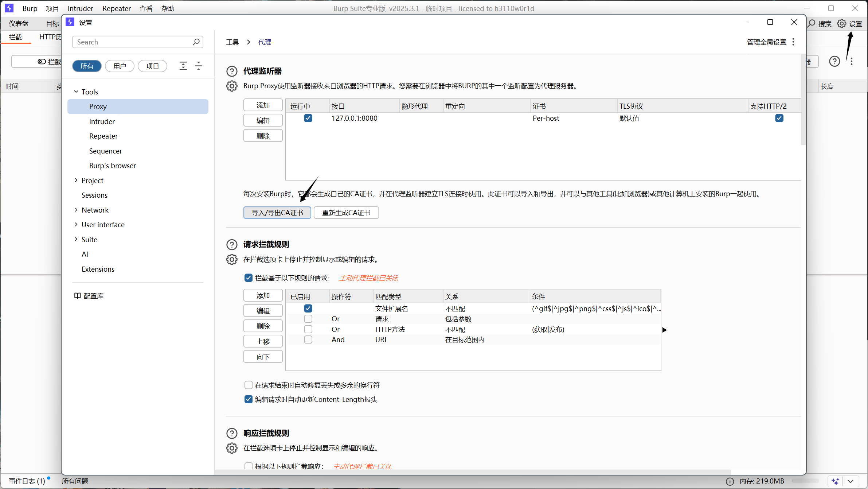The width and height of the screenshot is (868, 489).
Task: Click the help question icon in main window
Action: (834, 61)
